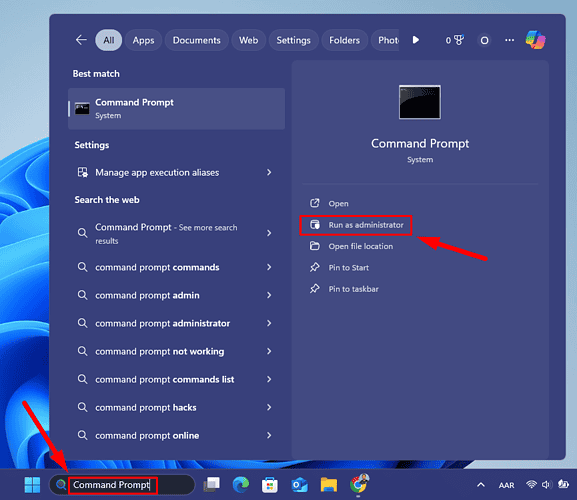577x500 pixels.
Task: Launch Outlook from the taskbar
Action: tap(299, 485)
